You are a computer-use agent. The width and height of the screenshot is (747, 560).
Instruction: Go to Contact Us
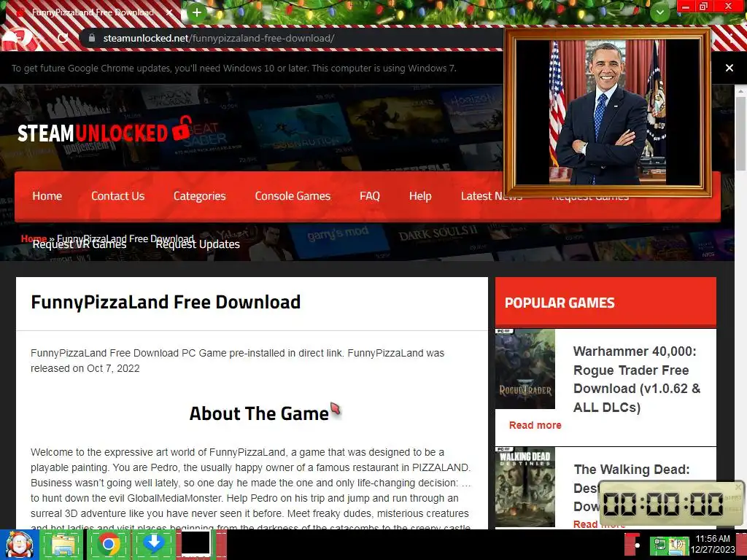click(117, 196)
